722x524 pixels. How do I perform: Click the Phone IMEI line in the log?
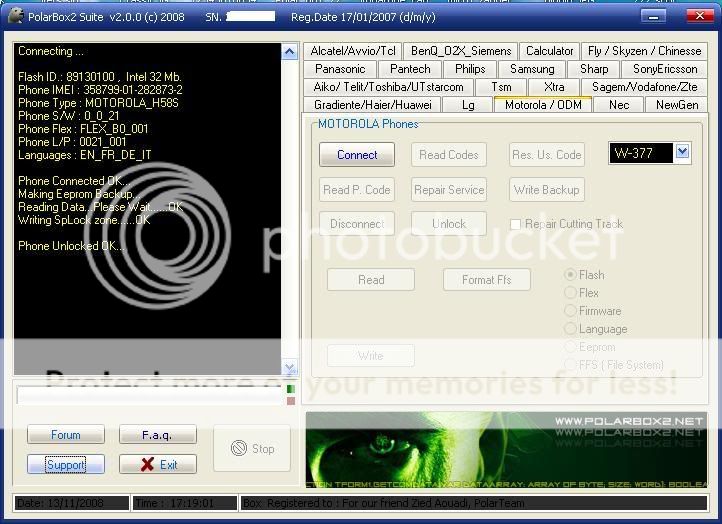pyautogui.click(x=100, y=89)
